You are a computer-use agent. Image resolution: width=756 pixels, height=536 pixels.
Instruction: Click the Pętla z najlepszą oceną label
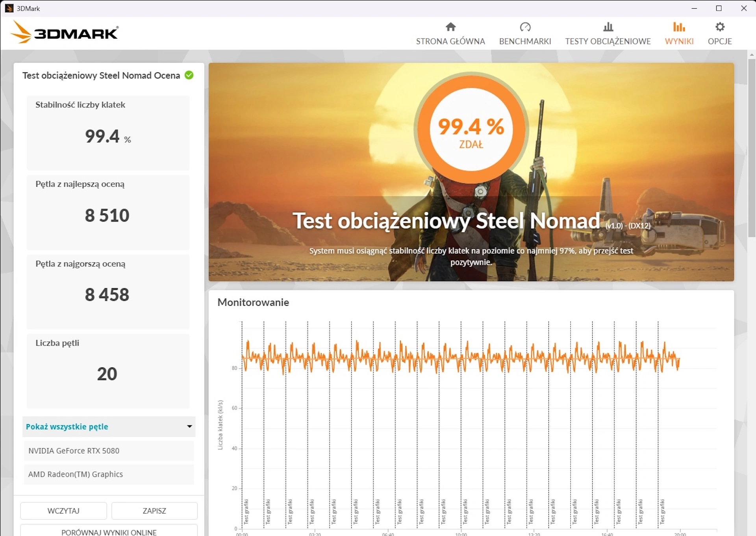point(80,184)
